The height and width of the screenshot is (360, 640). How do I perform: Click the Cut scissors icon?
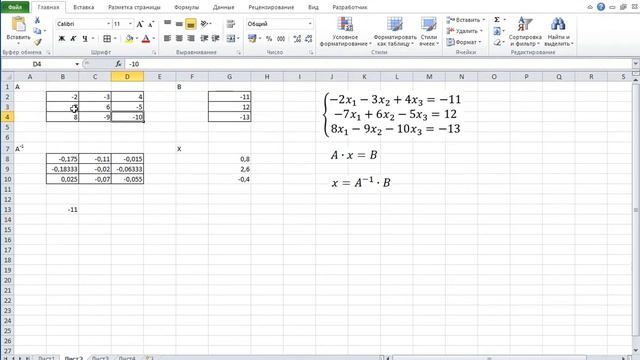[37, 20]
